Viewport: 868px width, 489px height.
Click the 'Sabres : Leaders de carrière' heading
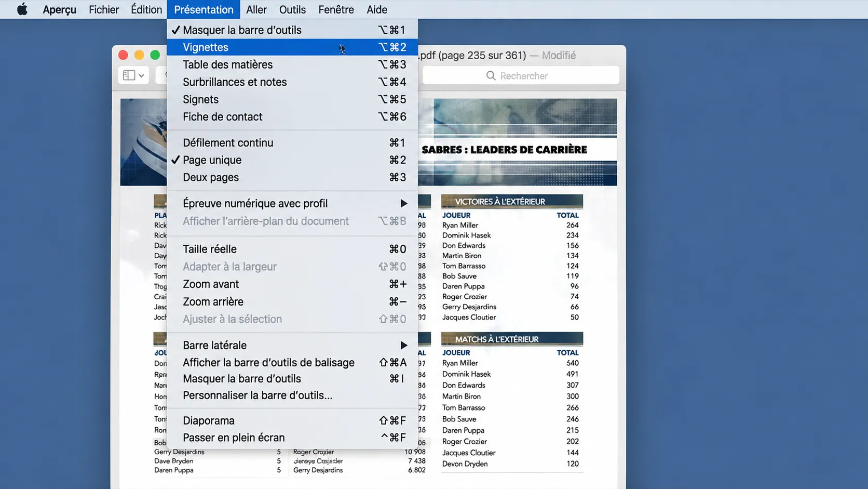coord(504,150)
